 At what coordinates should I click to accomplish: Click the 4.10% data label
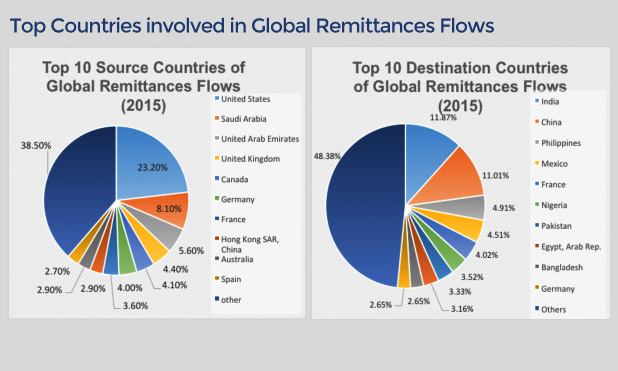(175, 285)
